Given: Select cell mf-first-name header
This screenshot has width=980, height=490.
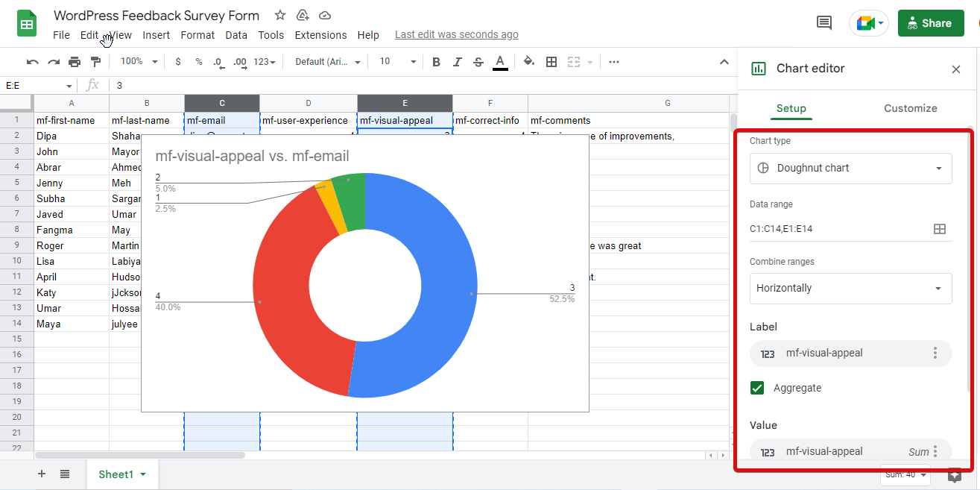Looking at the screenshot, I should pyautogui.click(x=72, y=120).
